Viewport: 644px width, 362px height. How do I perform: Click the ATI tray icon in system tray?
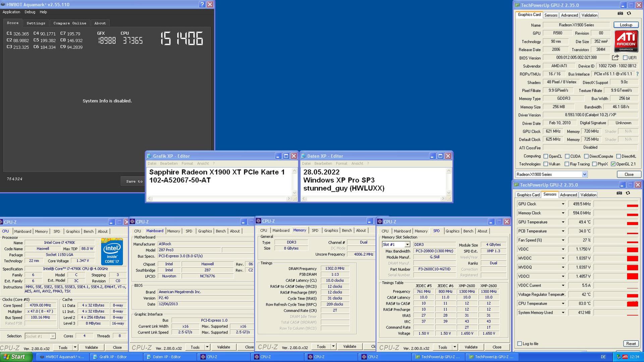(x=625, y=357)
